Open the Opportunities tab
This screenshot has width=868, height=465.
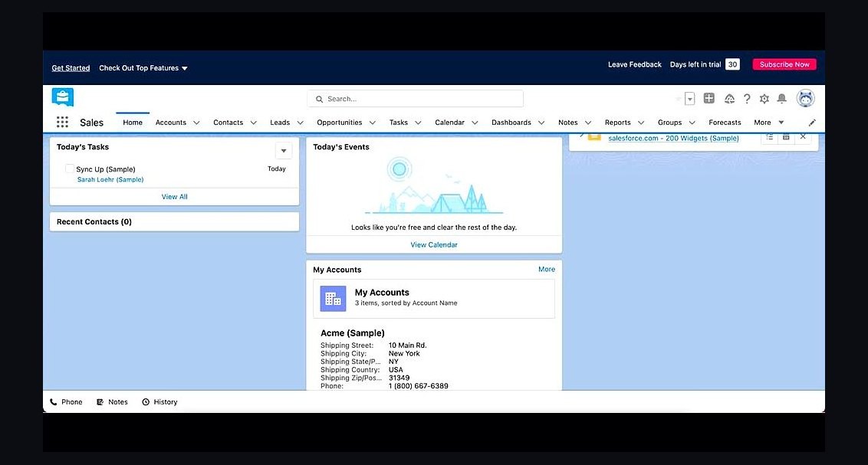tap(340, 123)
